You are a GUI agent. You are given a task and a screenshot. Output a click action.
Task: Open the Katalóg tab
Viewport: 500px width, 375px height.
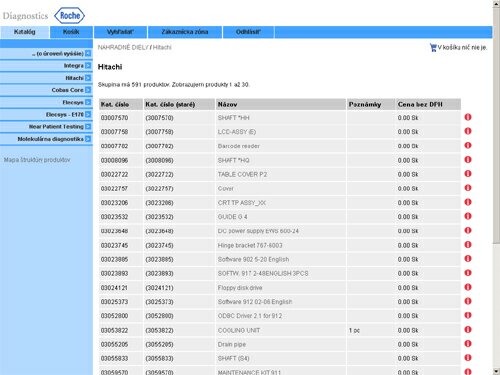[25, 32]
